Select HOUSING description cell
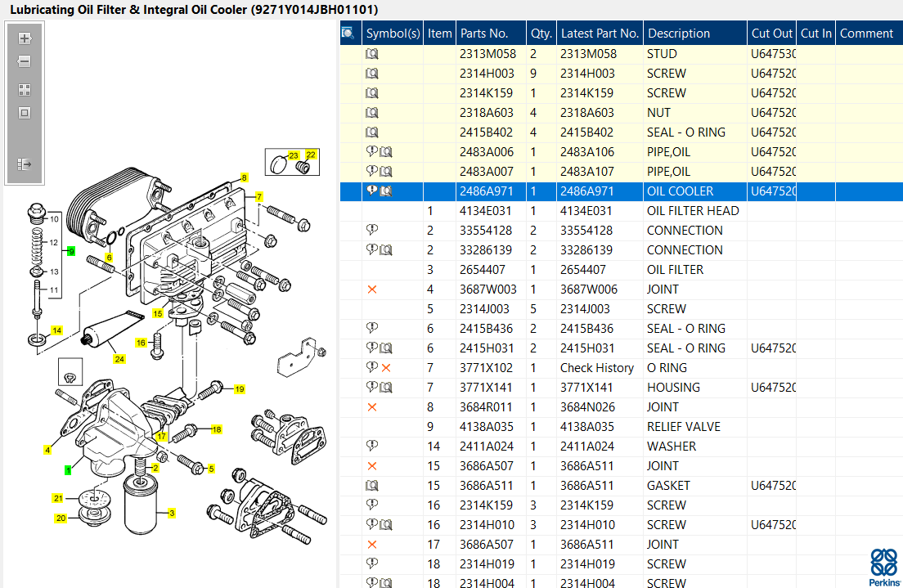This screenshot has height=588, width=903. pos(695,388)
